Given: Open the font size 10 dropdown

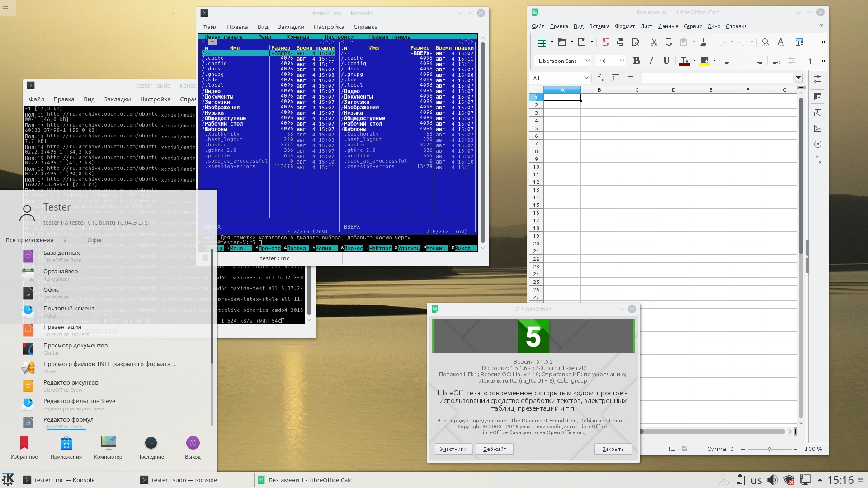Looking at the screenshot, I should coord(622,61).
